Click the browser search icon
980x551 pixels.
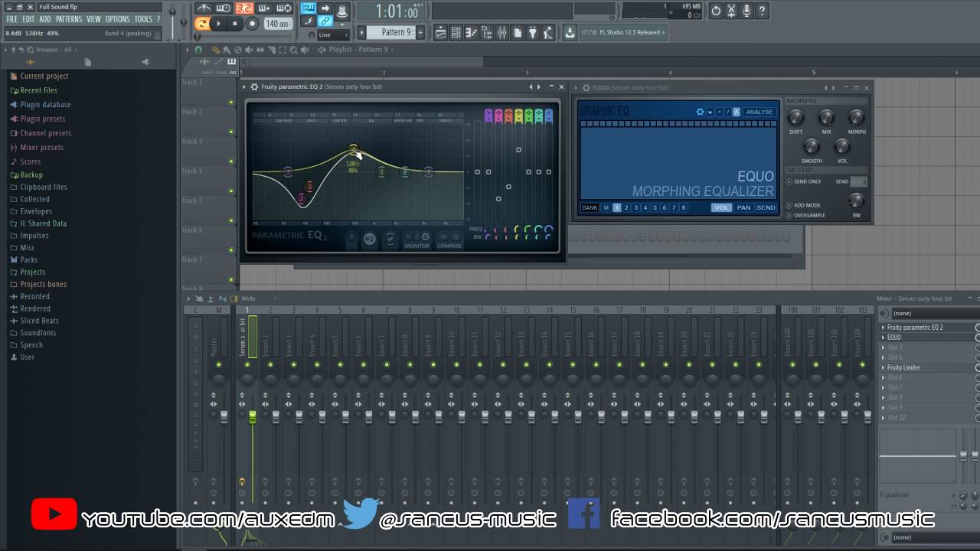(31, 50)
